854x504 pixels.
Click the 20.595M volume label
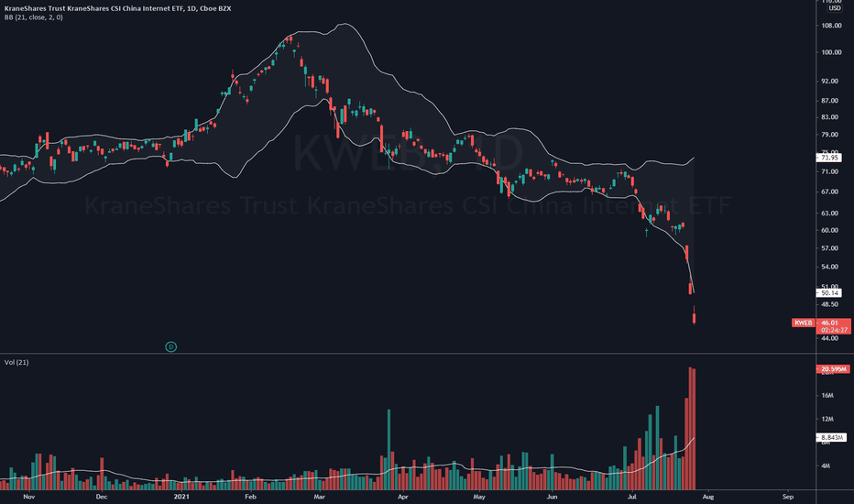[833, 369]
